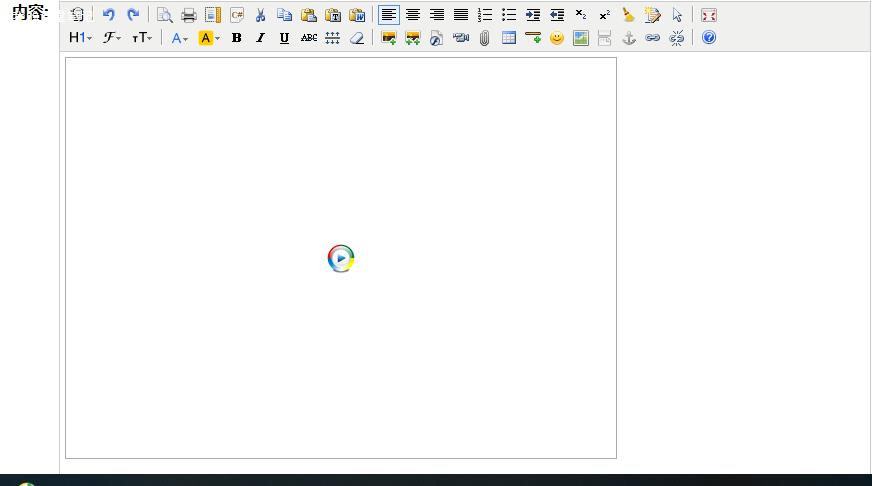Apply strikethrough to text

click(309, 38)
